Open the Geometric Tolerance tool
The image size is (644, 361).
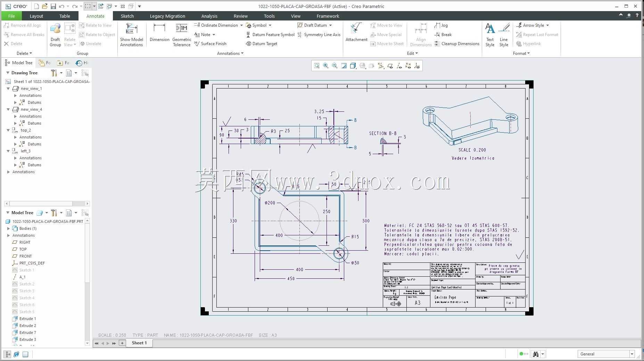click(182, 35)
